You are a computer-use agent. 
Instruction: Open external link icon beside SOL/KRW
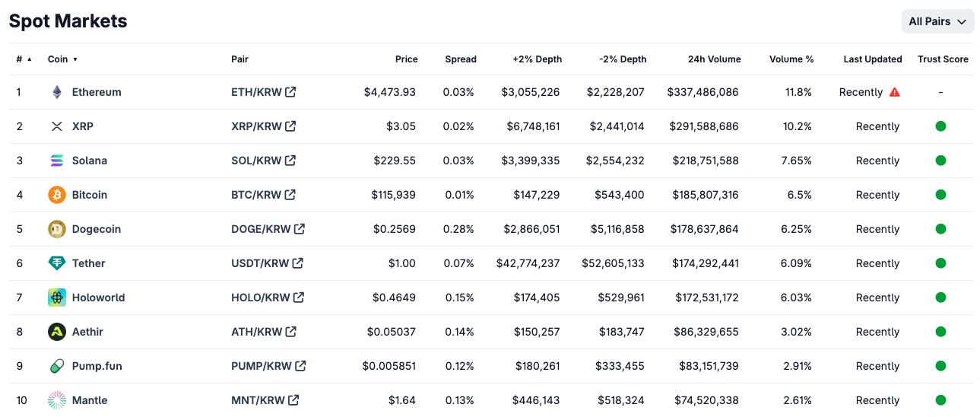pyautogui.click(x=290, y=161)
